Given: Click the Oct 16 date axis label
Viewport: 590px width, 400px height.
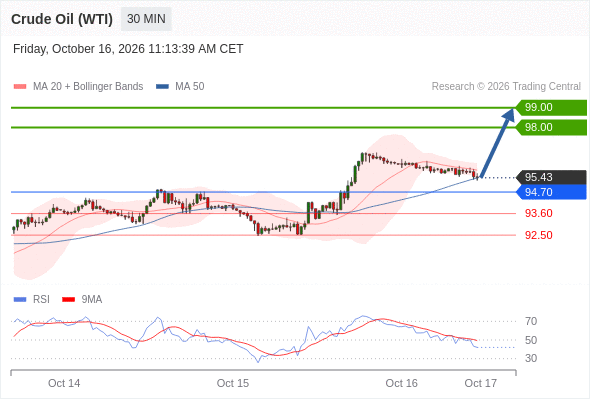Looking at the screenshot, I should point(401,383).
